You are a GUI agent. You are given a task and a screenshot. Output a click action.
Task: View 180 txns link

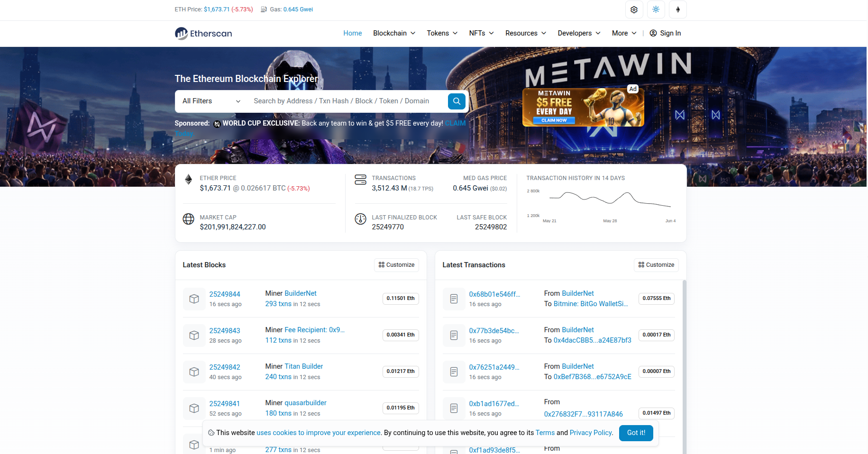[278, 413]
